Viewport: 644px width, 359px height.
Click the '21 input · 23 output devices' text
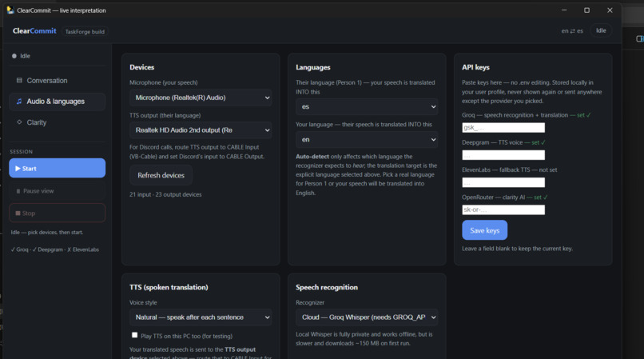coord(165,194)
